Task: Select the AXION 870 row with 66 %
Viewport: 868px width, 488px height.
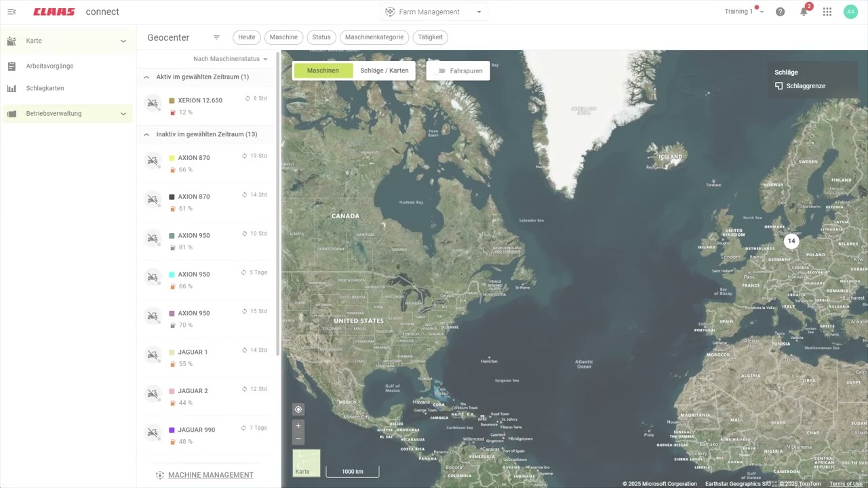Action: click(207, 164)
